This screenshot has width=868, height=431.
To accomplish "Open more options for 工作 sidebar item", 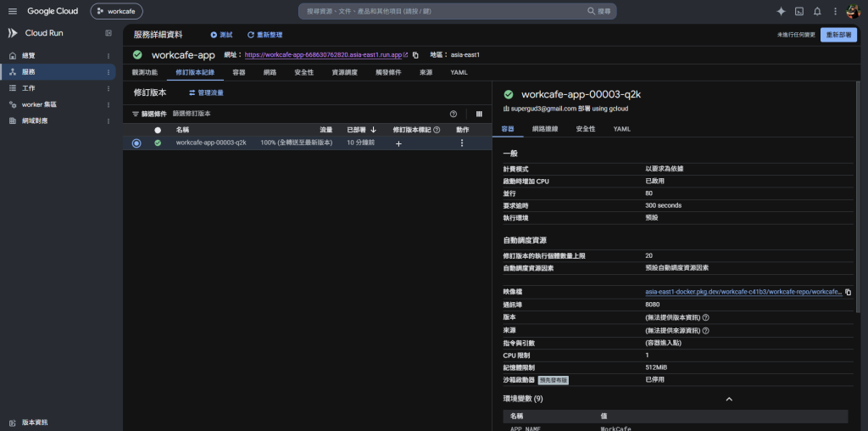I will (x=108, y=88).
